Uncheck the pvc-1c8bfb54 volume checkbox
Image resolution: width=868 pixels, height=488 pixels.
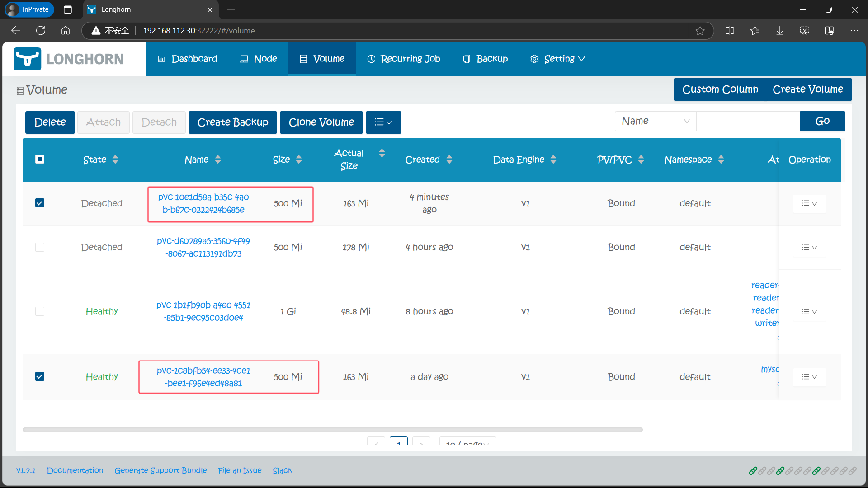pyautogui.click(x=40, y=376)
